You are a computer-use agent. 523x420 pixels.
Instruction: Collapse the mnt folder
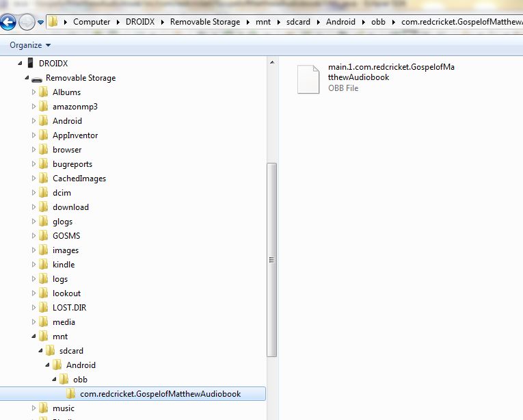point(33,336)
